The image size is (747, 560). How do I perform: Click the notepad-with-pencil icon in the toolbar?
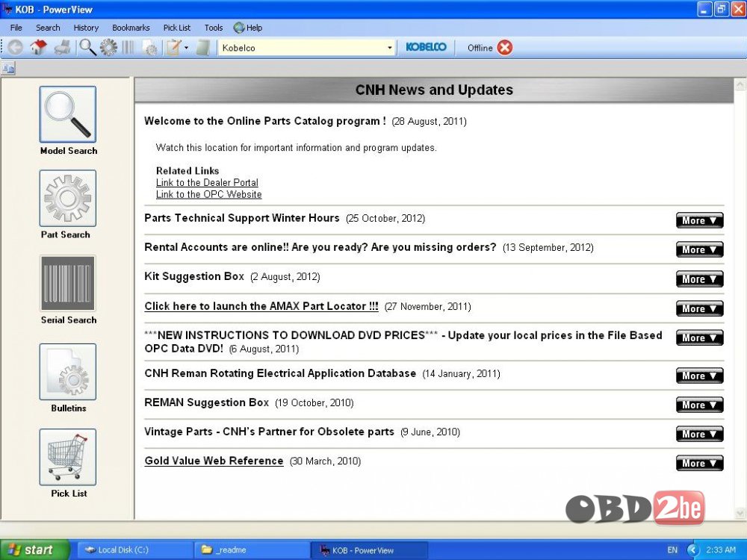(173, 48)
